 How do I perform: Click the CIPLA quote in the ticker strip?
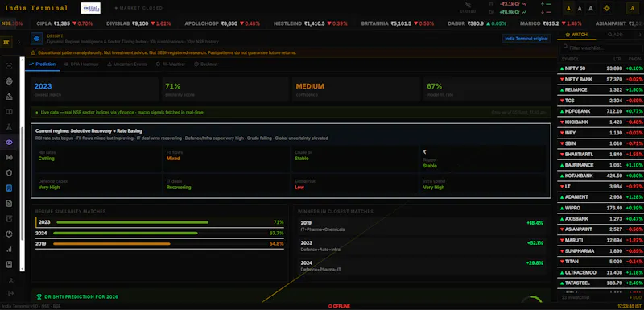pyautogui.click(x=64, y=23)
